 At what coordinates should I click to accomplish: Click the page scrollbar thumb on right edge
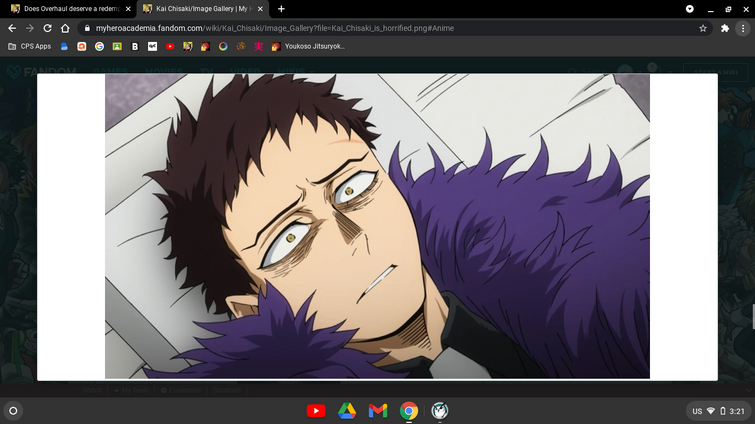pyautogui.click(x=753, y=317)
